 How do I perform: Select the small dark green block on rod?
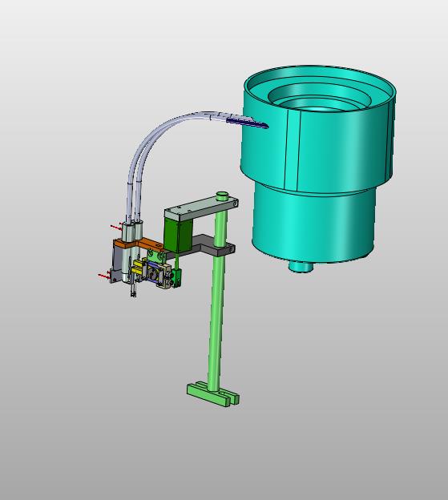pos(176,276)
